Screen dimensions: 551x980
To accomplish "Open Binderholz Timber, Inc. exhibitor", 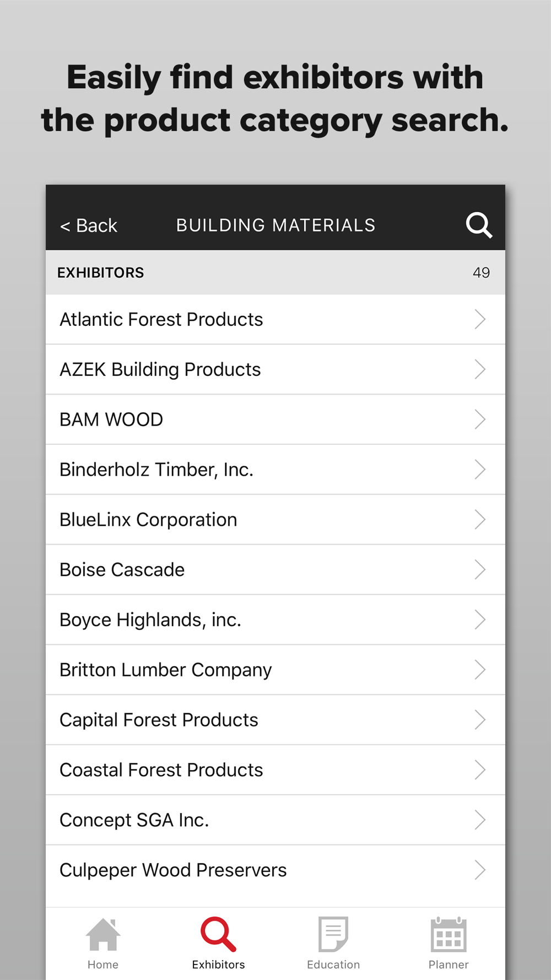I will pos(275,470).
